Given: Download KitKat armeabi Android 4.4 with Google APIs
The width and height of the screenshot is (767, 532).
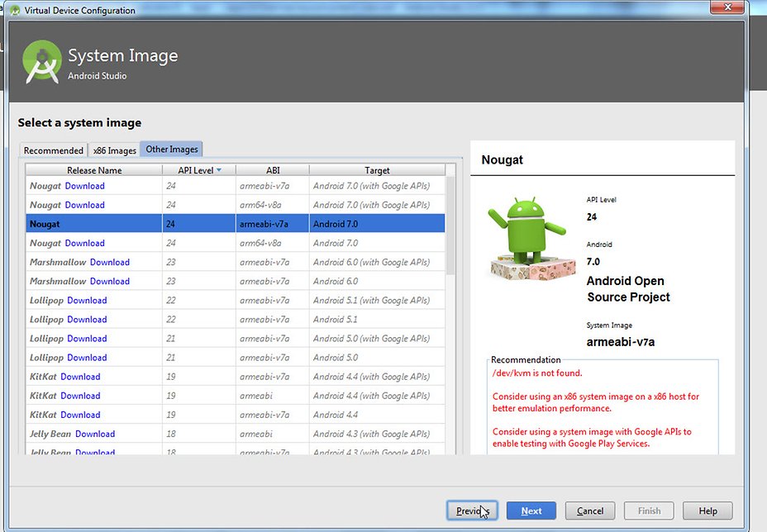Looking at the screenshot, I should (80, 396).
